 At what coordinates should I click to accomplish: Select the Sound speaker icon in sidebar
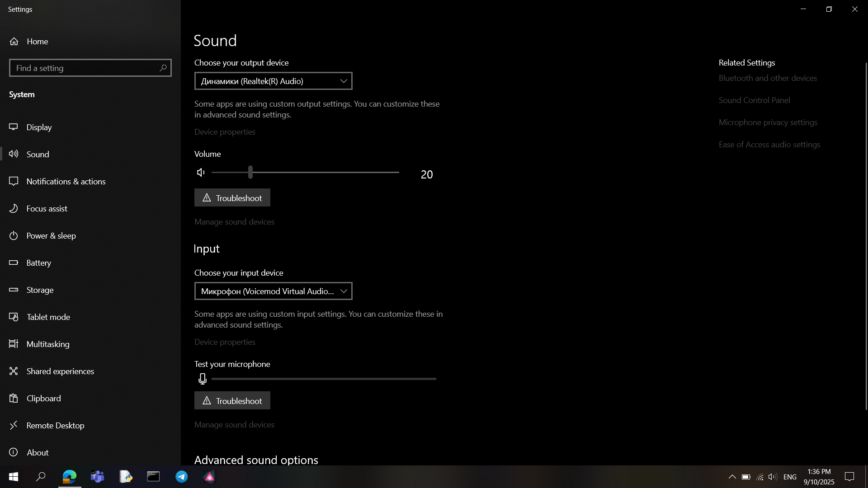pyautogui.click(x=14, y=154)
